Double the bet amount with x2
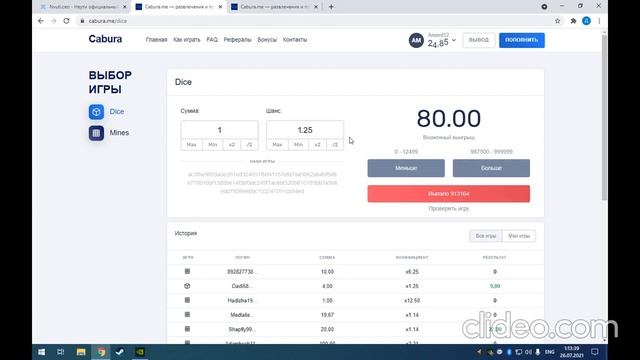This screenshot has height=360, width=640. (232, 144)
